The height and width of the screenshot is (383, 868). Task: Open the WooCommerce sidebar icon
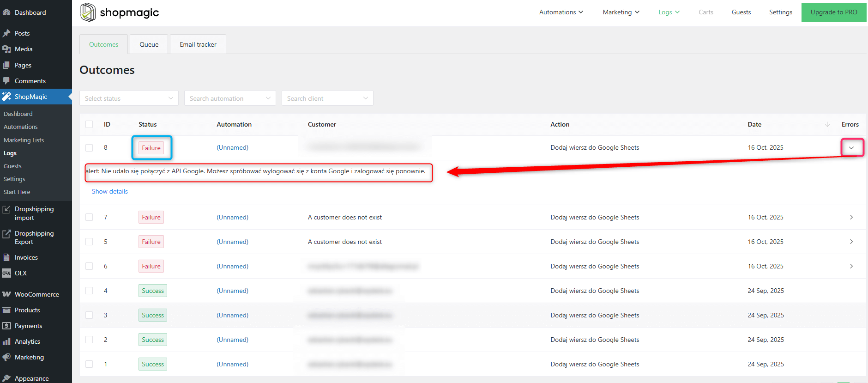[x=6, y=294]
